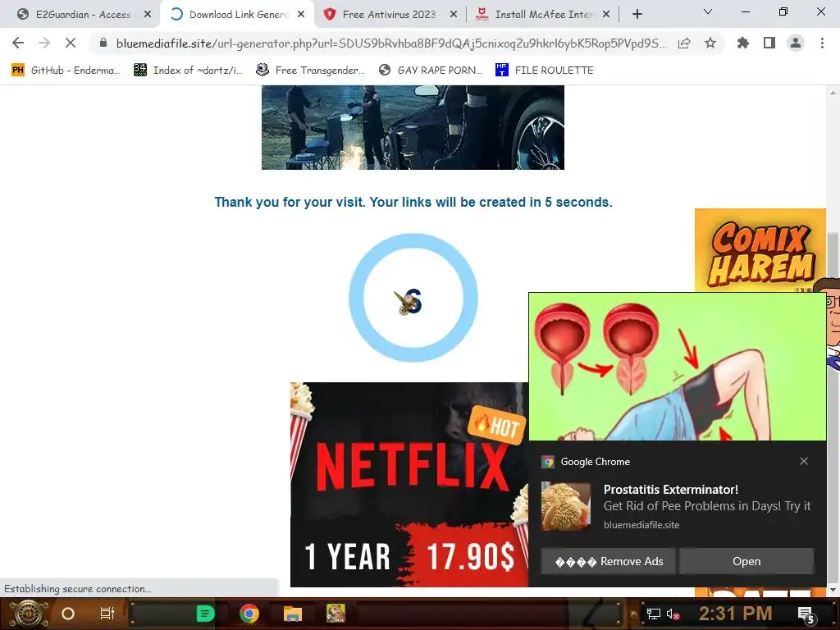This screenshot has width=840, height=630.
Task: Open the muted volume tray icon
Action: coord(673,614)
